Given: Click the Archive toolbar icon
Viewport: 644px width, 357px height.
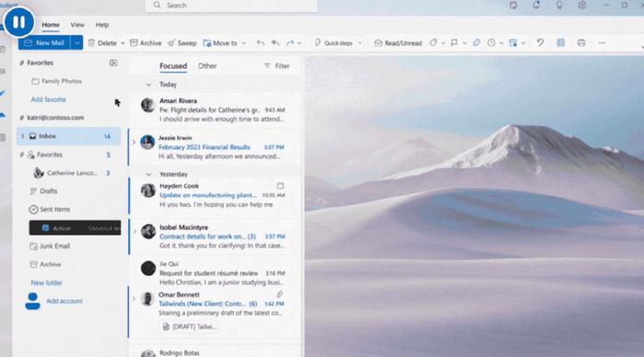Looking at the screenshot, I should click(x=134, y=42).
